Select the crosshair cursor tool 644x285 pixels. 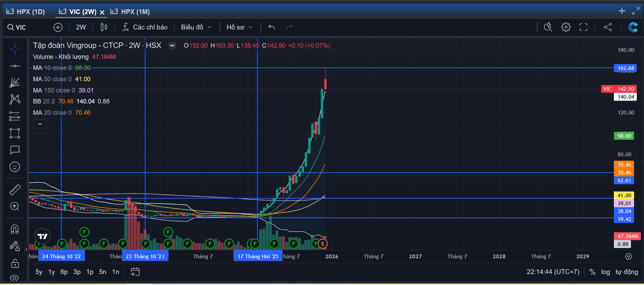[15, 49]
